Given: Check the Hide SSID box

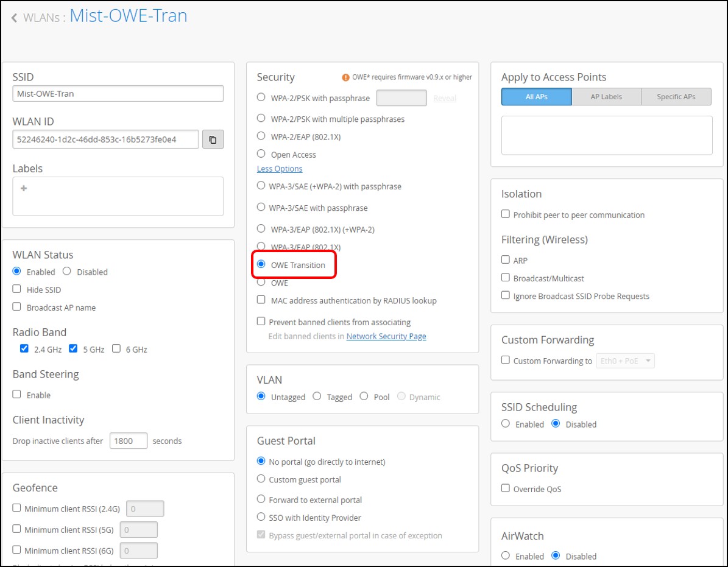Looking at the screenshot, I should [16, 289].
